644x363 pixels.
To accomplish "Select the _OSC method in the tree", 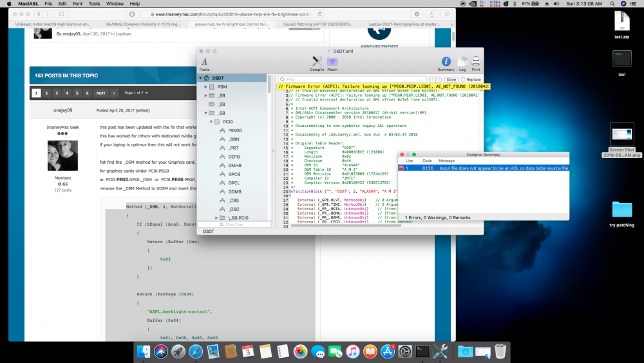I will coord(234,210).
